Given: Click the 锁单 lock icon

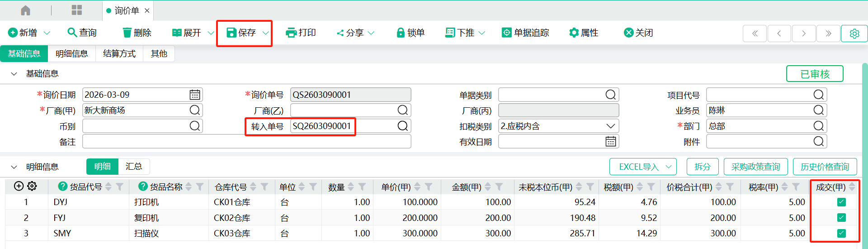Looking at the screenshot, I should click(400, 33).
